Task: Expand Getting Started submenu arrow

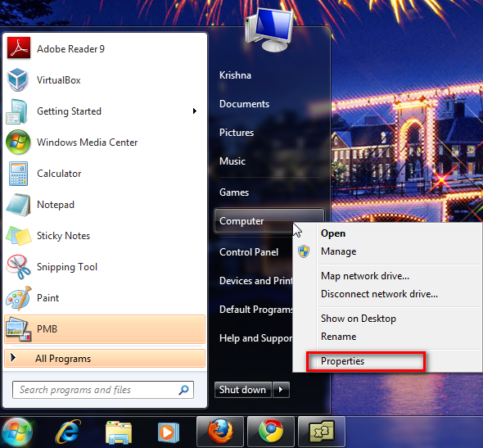Action: coord(194,111)
